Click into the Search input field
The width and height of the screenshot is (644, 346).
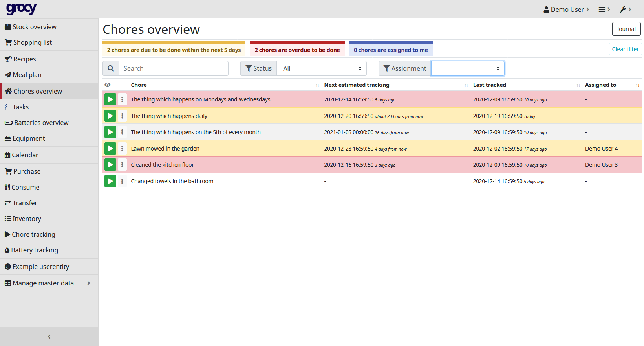(x=173, y=68)
